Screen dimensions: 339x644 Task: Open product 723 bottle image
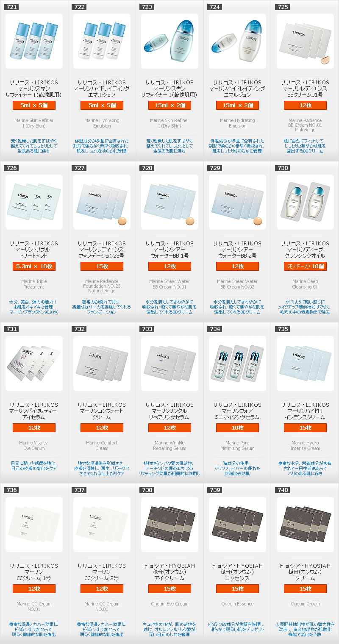169,41
